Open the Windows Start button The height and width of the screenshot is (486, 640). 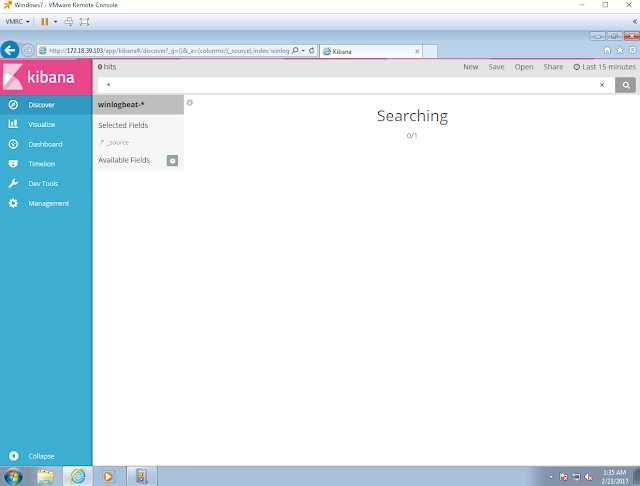(x=13, y=476)
